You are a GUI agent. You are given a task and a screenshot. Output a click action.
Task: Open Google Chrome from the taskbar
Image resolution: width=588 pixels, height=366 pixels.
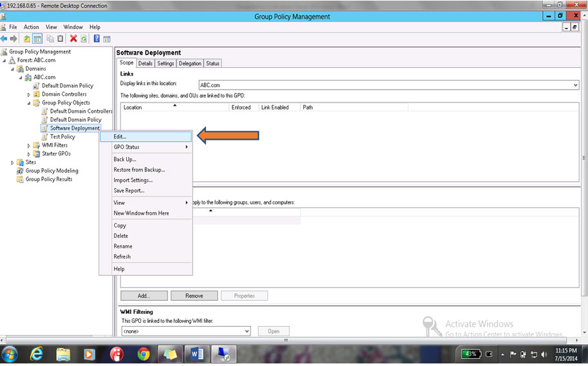point(143,354)
